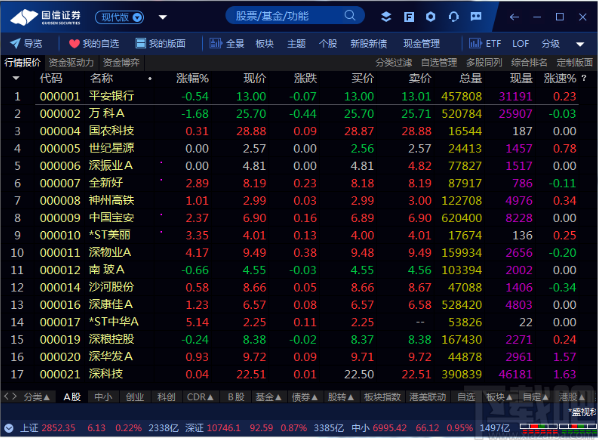Image resolution: width=598 pixels, height=440 pixels.
Task: Click the 综合排名 button
Action: click(529, 63)
